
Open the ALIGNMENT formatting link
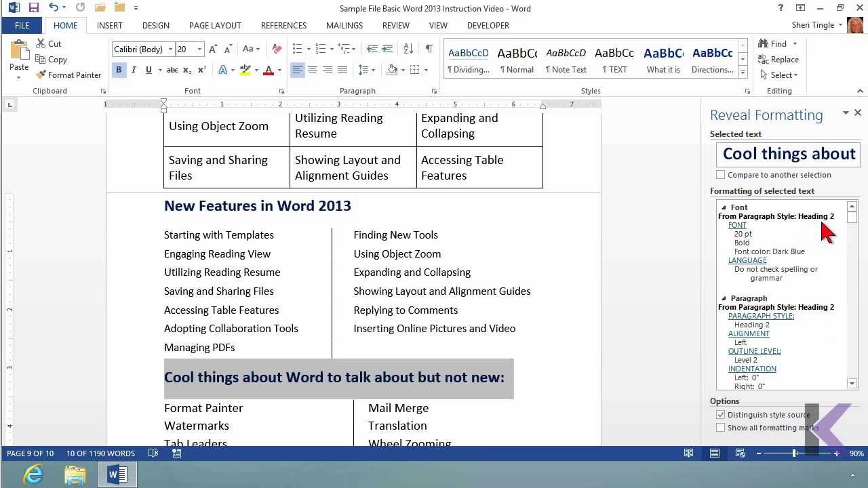(x=749, y=333)
